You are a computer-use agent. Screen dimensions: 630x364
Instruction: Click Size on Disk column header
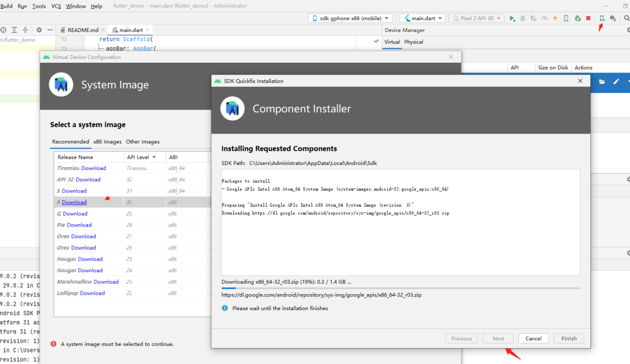coord(553,68)
